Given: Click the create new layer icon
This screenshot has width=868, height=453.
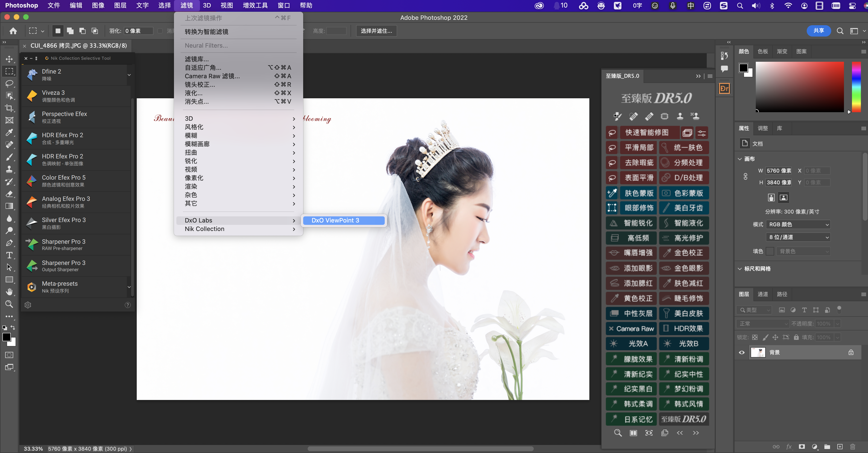Looking at the screenshot, I should click(840, 447).
